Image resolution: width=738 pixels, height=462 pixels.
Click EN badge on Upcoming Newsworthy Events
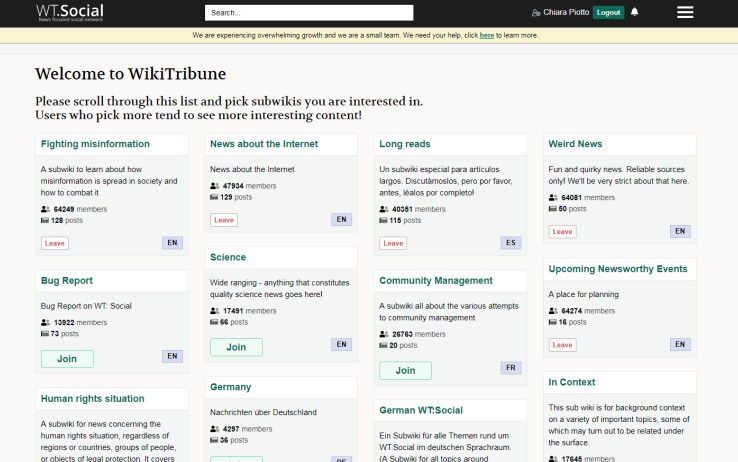click(680, 344)
